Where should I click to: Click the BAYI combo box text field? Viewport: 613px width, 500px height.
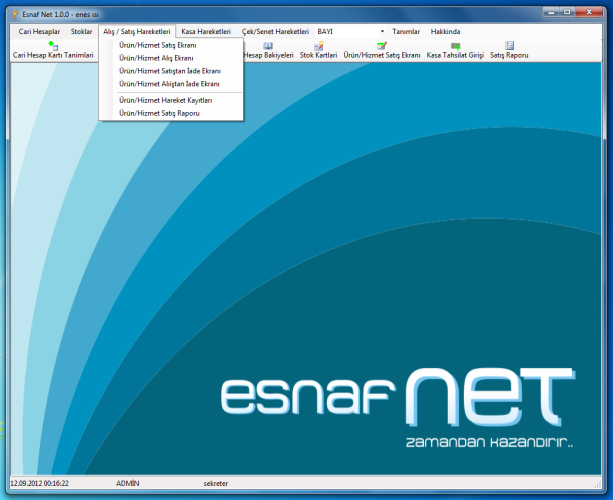tap(347, 32)
